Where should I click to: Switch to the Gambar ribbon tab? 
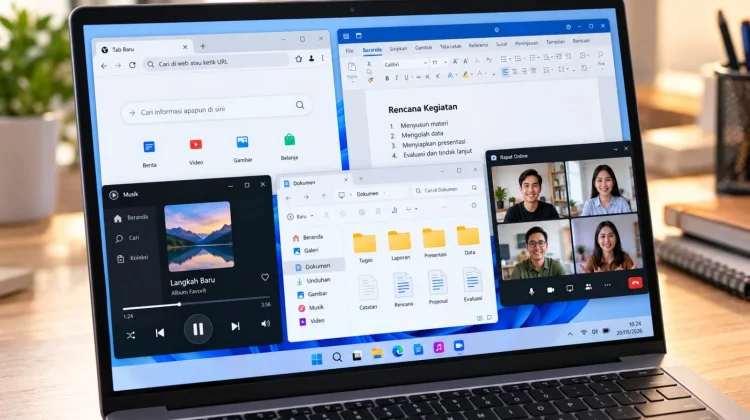pos(423,47)
